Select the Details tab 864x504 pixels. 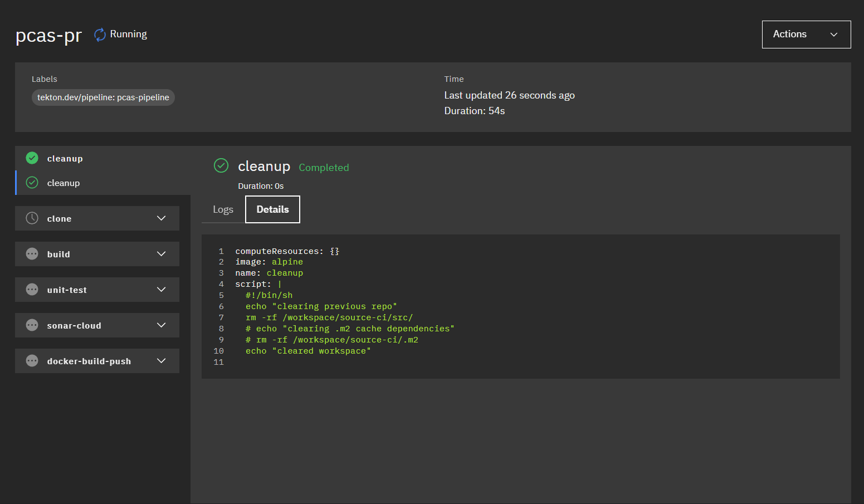272,209
